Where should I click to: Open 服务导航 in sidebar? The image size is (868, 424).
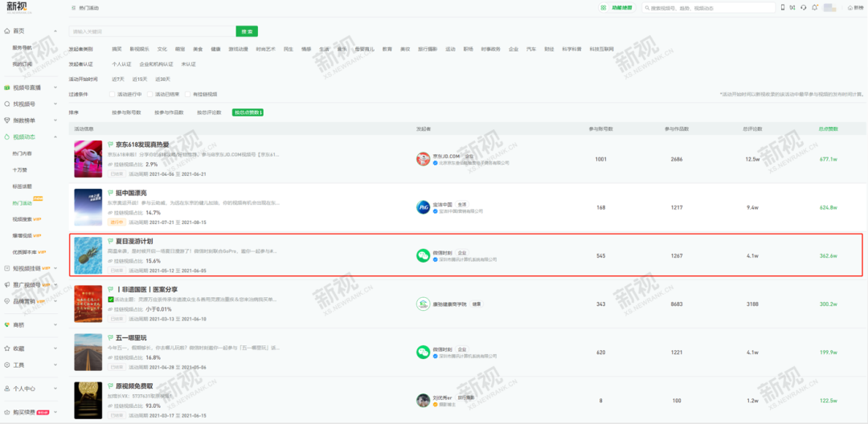click(23, 47)
